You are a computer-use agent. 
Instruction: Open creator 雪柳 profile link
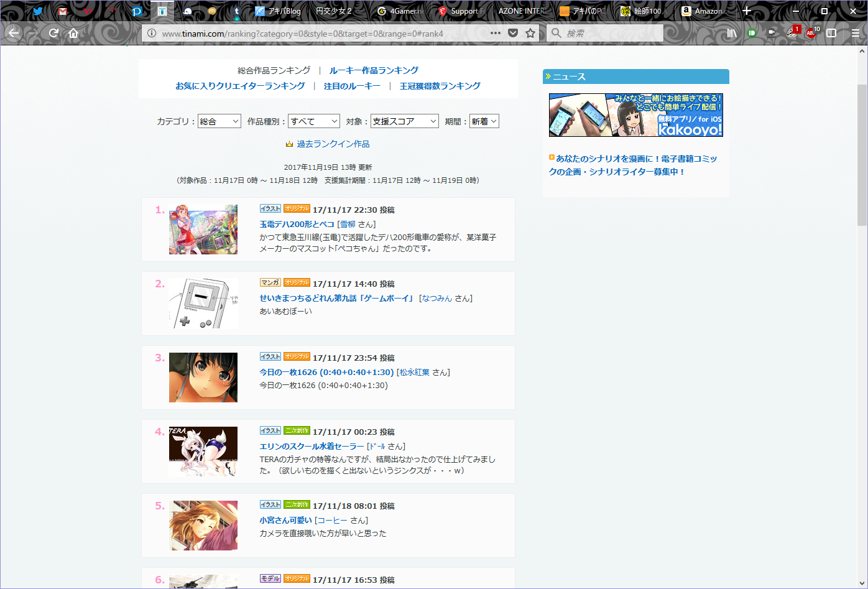(x=348, y=224)
